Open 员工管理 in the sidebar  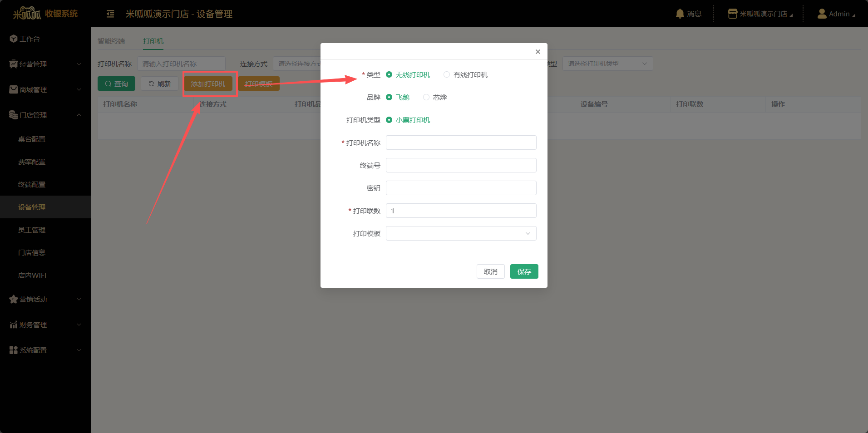pos(32,230)
